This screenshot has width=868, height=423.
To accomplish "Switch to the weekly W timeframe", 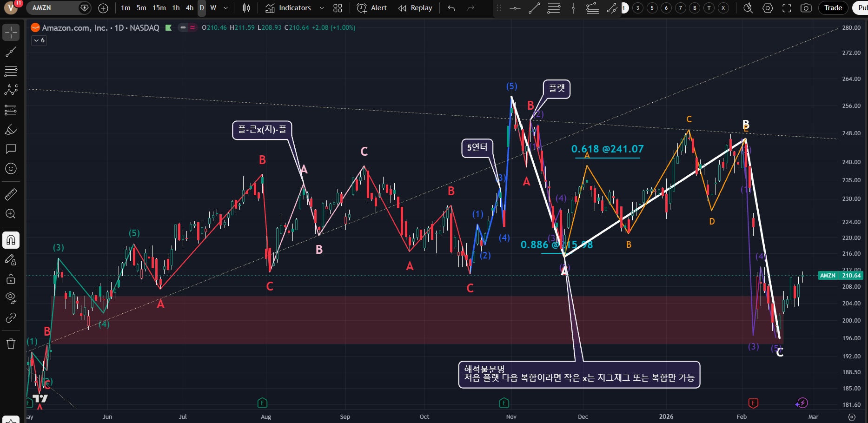I will pos(213,8).
